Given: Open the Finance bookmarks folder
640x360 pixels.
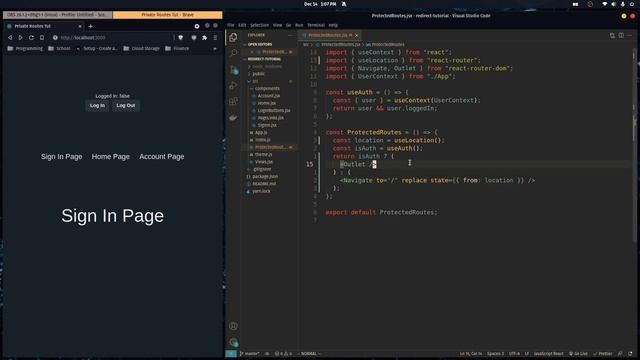Looking at the screenshot, I should click(x=177, y=49).
